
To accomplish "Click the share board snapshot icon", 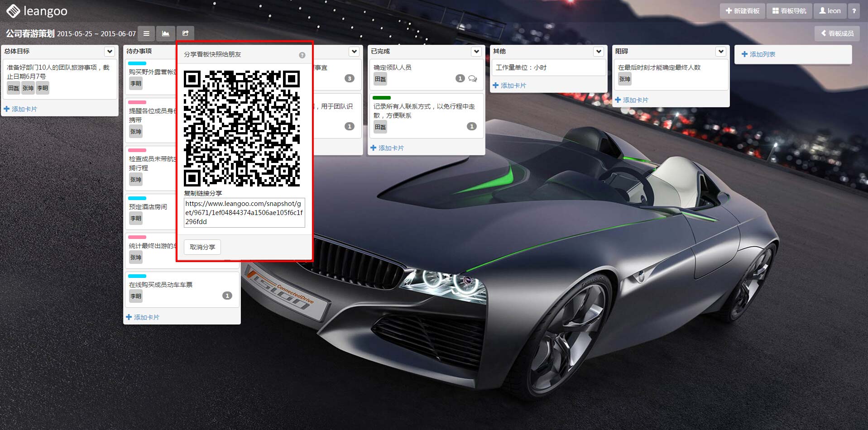I will coord(185,33).
